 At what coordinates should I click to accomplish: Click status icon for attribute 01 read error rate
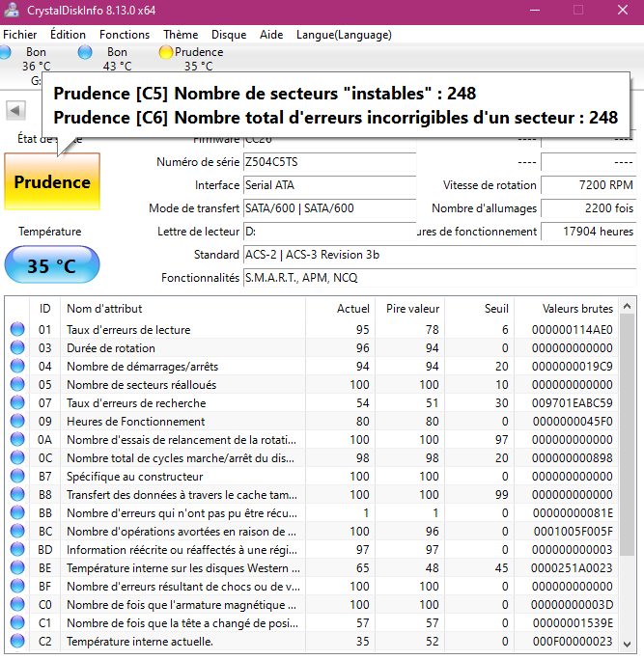pos(17,330)
